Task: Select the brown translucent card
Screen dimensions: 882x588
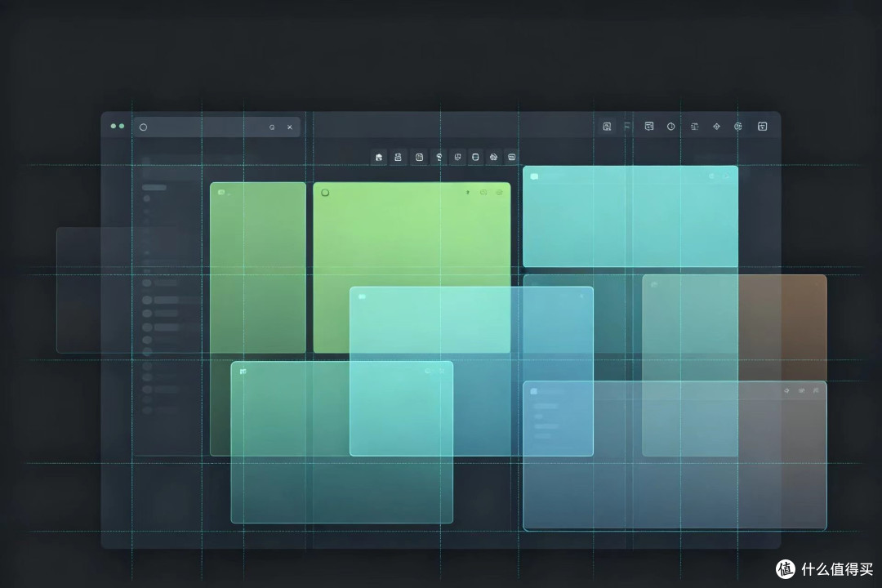Action: 782,327
